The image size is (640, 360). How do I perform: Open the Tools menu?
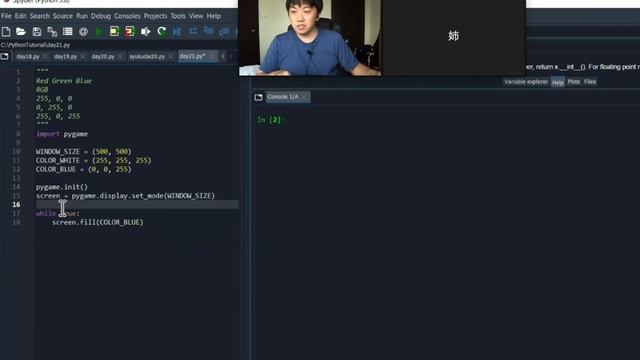[178, 16]
